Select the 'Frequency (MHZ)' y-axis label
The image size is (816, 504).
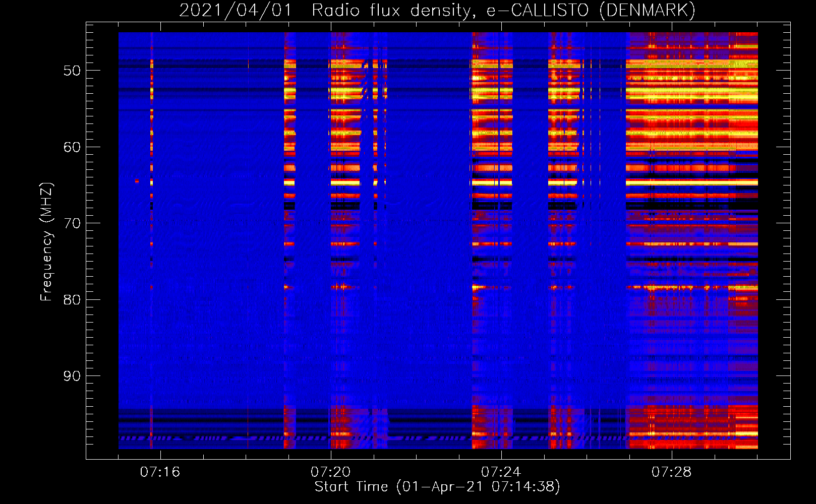click(x=46, y=242)
